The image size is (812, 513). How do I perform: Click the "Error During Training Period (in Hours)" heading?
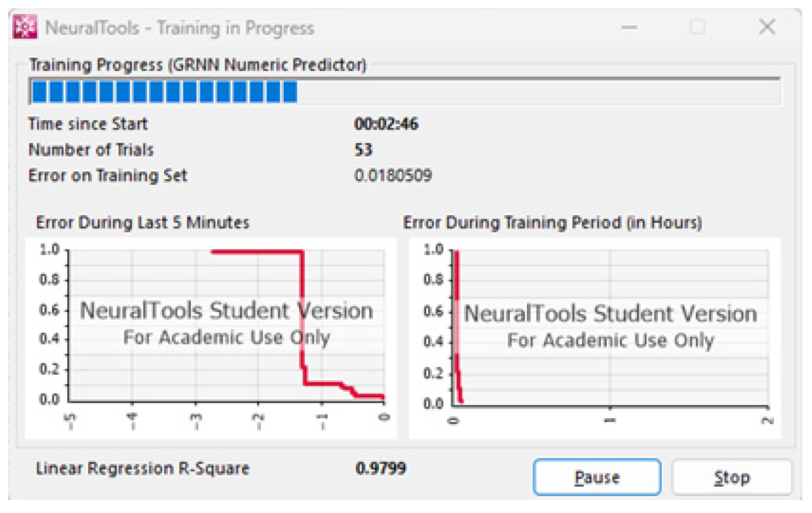[x=552, y=223]
